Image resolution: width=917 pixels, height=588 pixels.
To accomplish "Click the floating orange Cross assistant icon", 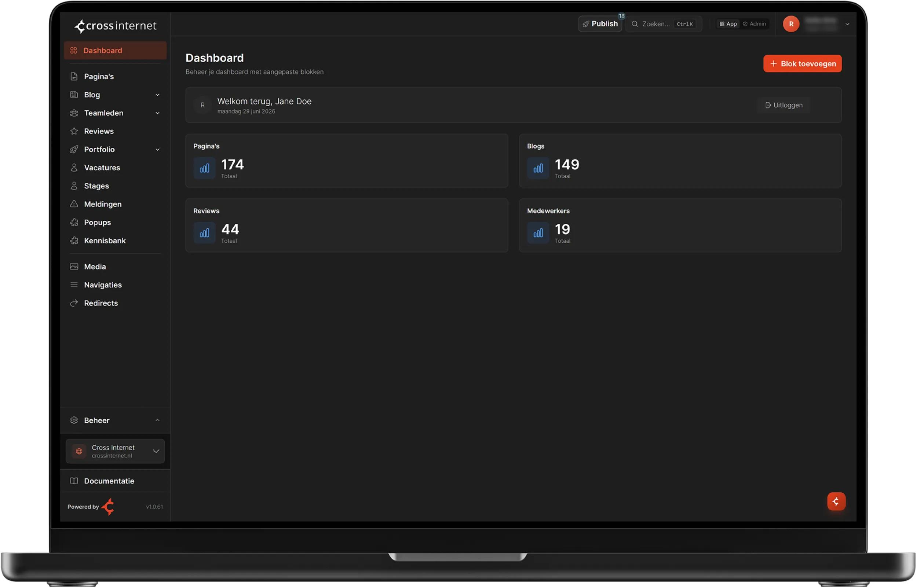I will (x=836, y=502).
